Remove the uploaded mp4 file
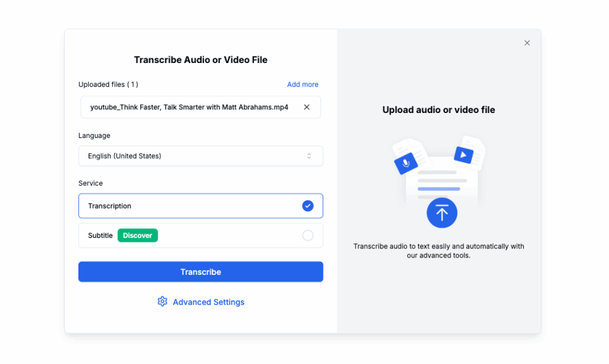609x364 pixels. [307, 107]
